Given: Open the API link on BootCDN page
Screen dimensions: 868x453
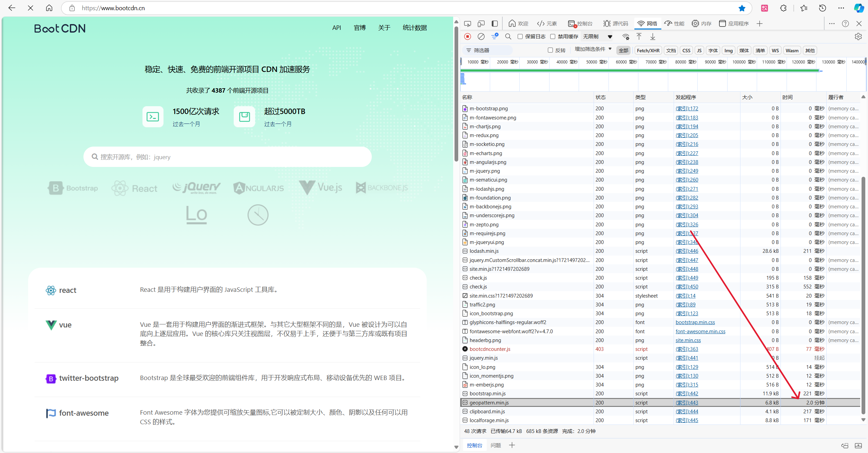Looking at the screenshot, I should [336, 28].
